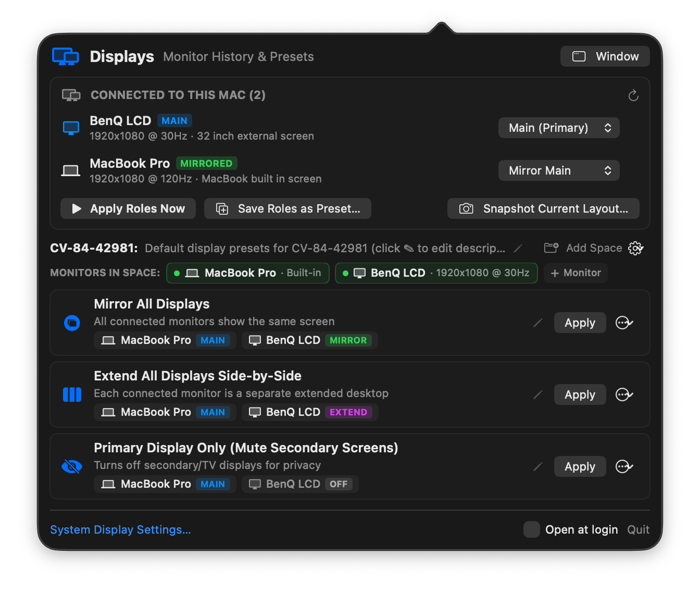Click Apply Roles Now
This screenshot has height=592, width=700.
tap(128, 208)
